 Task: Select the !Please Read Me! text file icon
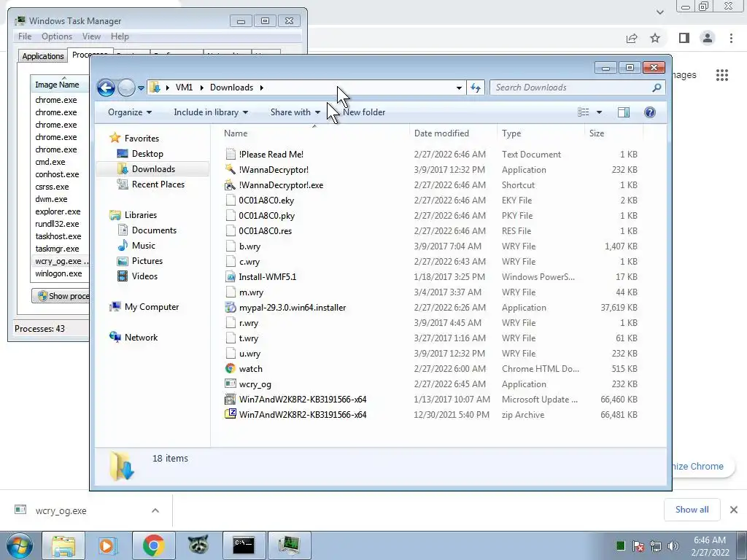tap(231, 155)
